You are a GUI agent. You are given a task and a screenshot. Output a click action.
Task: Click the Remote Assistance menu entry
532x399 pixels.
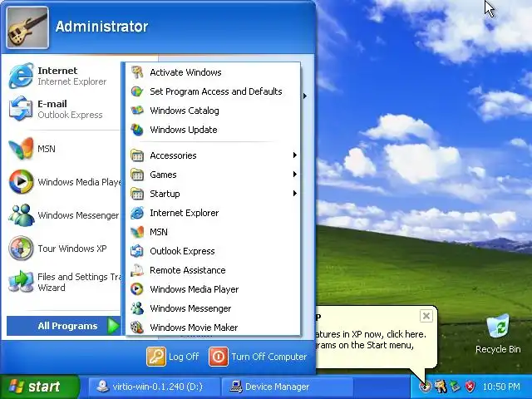point(213,270)
